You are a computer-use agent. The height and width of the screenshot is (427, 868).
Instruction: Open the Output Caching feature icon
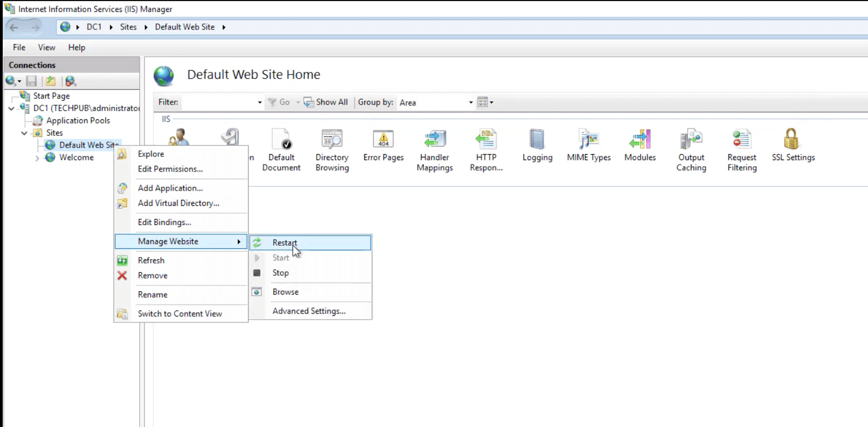[x=691, y=139]
